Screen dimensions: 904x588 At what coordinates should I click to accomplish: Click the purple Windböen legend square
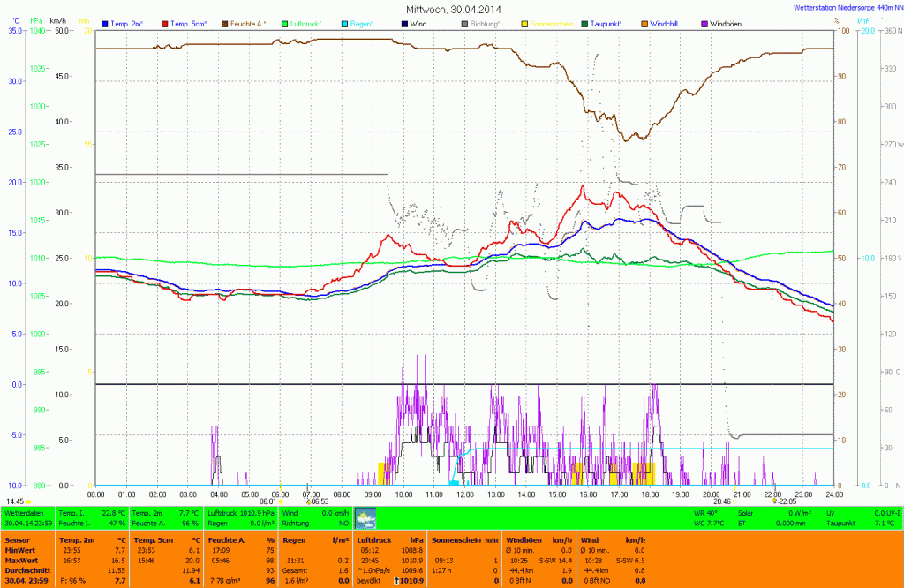pyautogui.click(x=704, y=23)
